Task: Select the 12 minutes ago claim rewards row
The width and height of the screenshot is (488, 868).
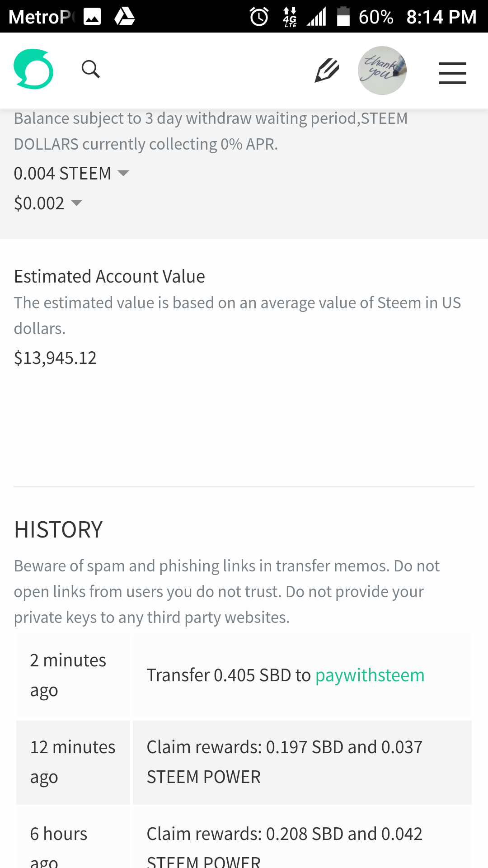Action: point(244,762)
